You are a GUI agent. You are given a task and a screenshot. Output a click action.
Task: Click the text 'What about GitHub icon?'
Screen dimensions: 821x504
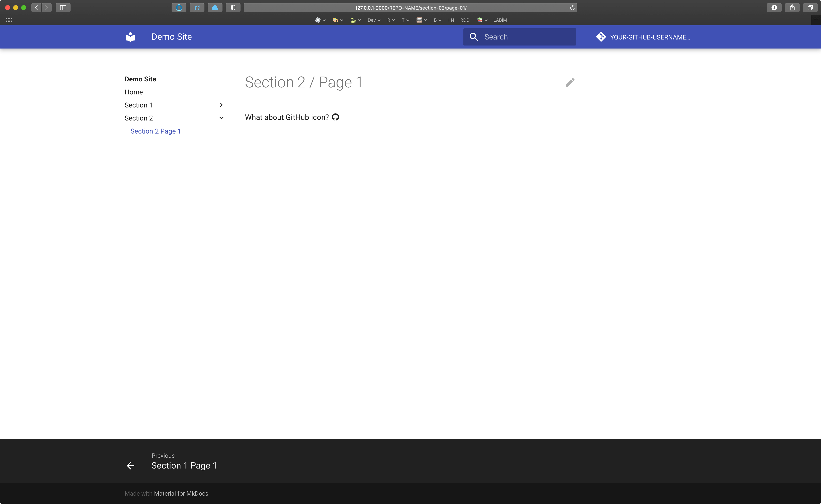pos(287,117)
